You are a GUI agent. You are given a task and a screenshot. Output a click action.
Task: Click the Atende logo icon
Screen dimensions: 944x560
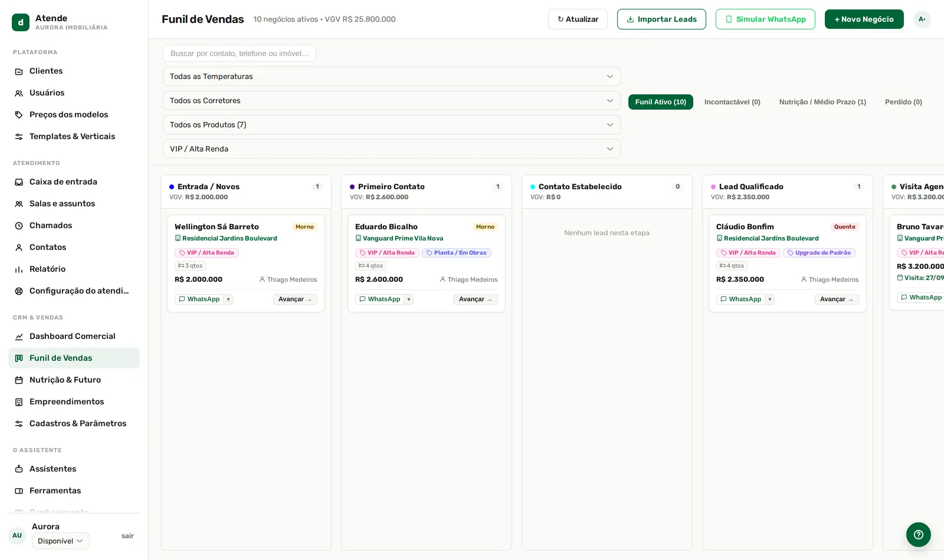(21, 22)
